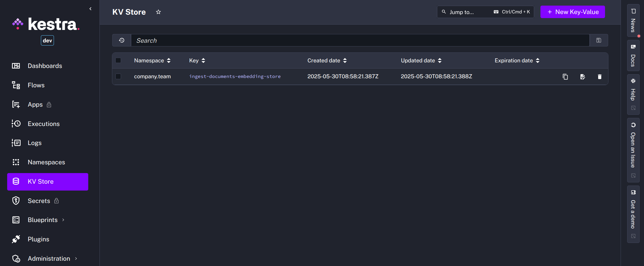Bookmark KV Store page with star icon
This screenshot has height=266, width=644.
coord(158,12)
